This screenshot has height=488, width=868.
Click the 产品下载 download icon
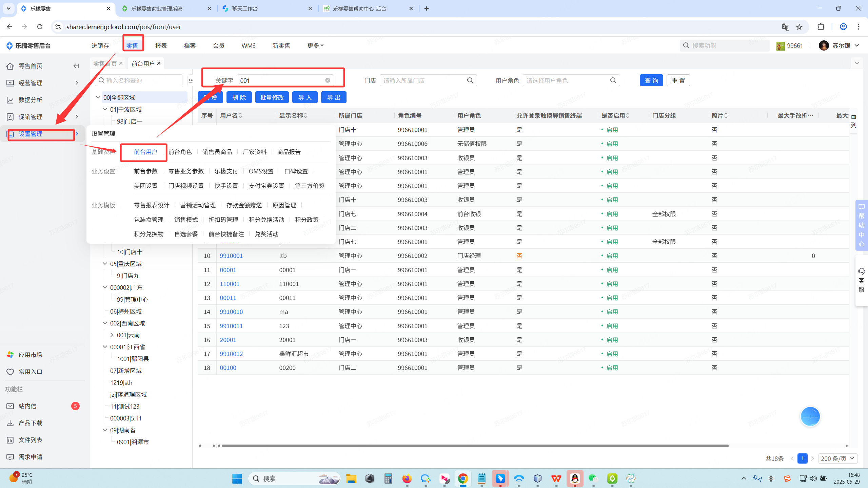point(10,423)
